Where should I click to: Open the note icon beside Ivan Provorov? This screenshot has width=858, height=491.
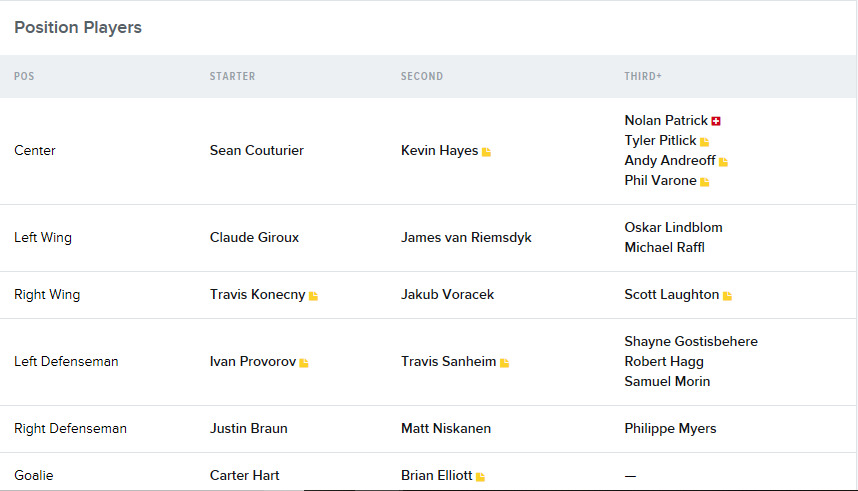tap(304, 362)
